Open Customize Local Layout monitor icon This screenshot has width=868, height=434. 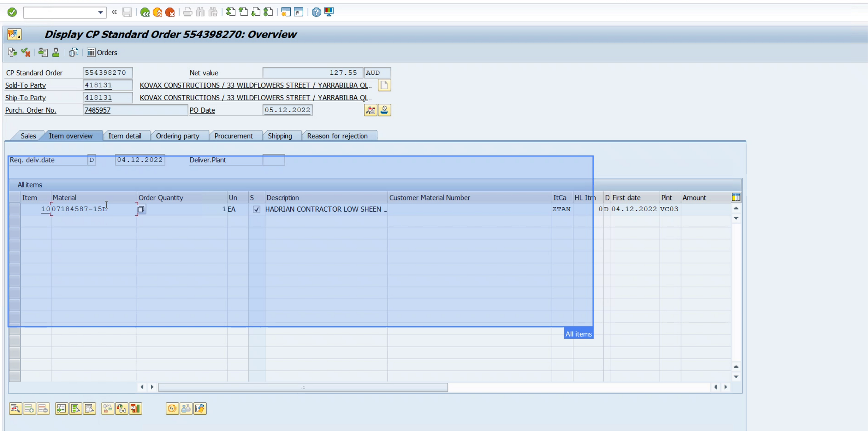click(x=329, y=12)
